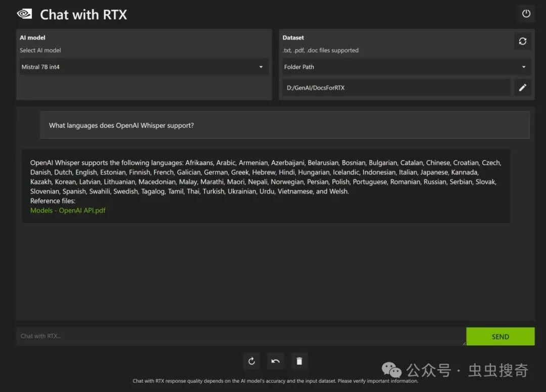Click the response quality disclaimer text
Screen dimensions: 546x392
coord(276,381)
